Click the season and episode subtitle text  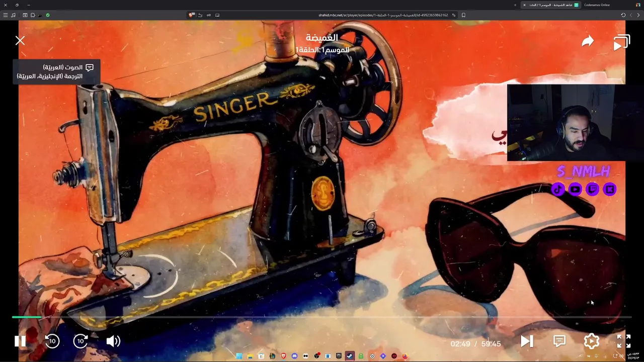click(x=322, y=50)
